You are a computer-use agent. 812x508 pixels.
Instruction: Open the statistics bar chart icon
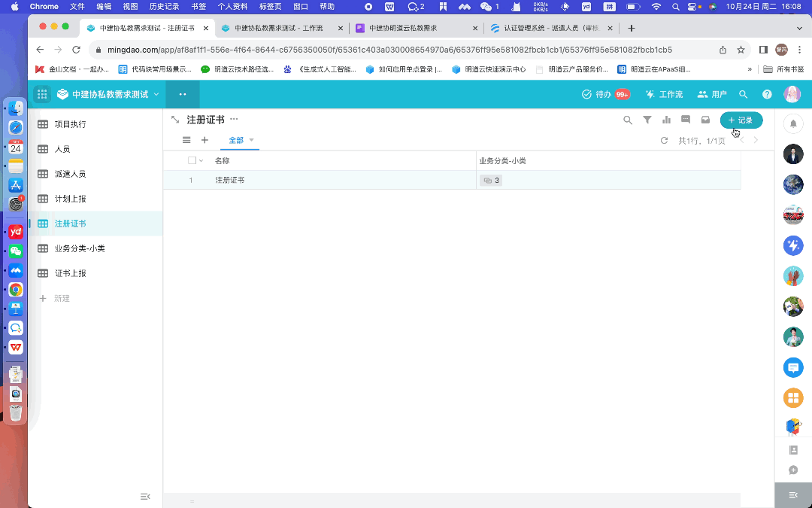click(666, 120)
